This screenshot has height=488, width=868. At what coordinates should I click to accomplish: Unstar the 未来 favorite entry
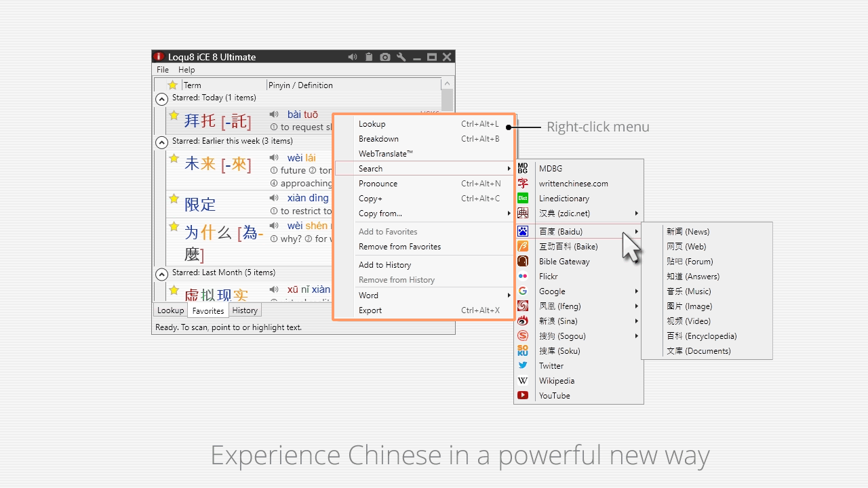click(x=174, y=159)
